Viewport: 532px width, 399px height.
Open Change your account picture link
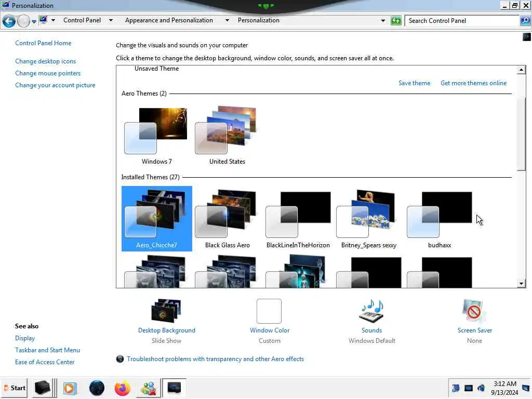55,85
